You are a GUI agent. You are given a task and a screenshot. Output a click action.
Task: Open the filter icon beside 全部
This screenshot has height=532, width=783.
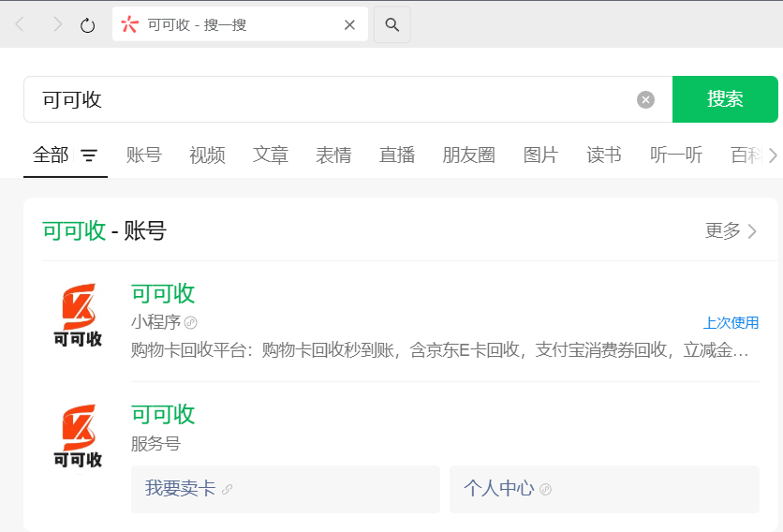click(x=89, y=155)
